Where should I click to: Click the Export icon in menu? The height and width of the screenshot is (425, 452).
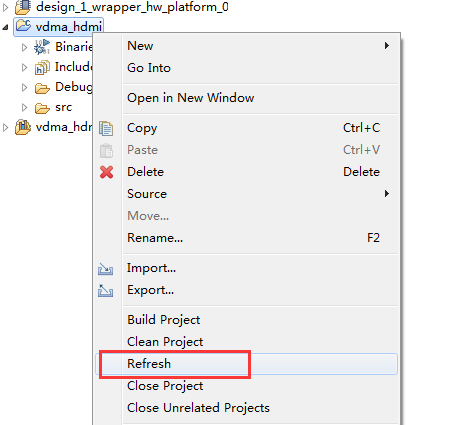[x=105, y=290]
